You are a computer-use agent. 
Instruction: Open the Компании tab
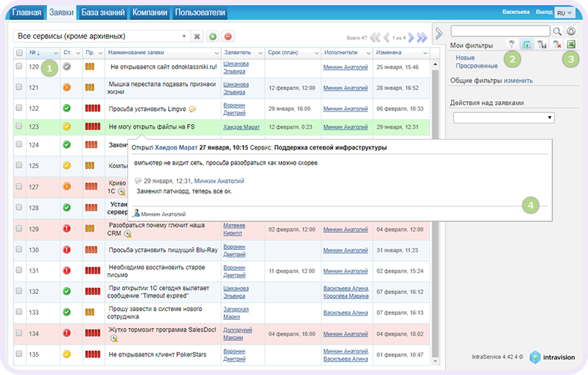pyautogui.click(x=150, y=13)
